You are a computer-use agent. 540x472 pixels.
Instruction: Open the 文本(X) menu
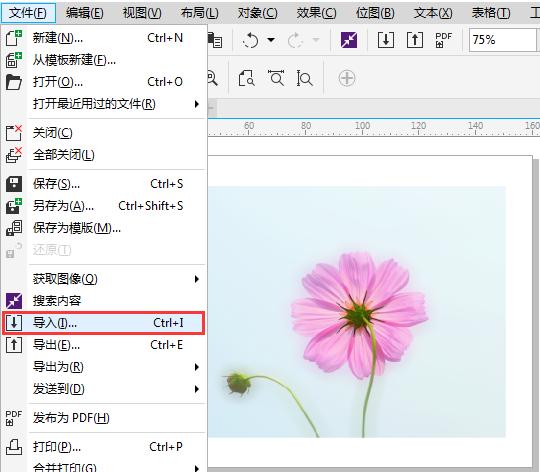[433, 13]
